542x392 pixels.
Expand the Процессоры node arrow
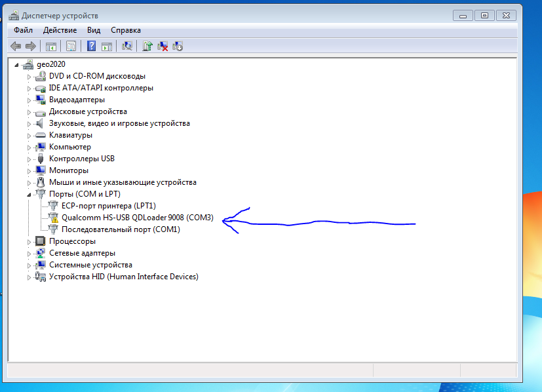click(29, 242)
